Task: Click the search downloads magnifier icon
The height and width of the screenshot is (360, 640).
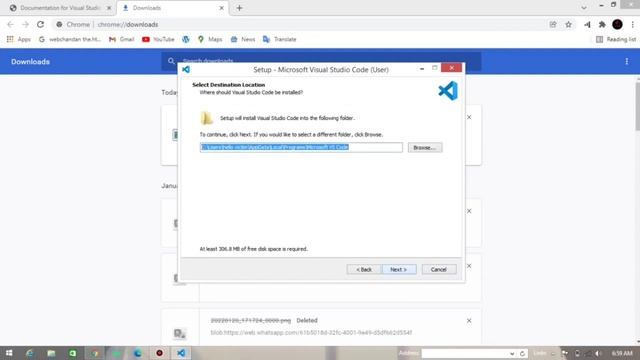Action: (171, 61)
